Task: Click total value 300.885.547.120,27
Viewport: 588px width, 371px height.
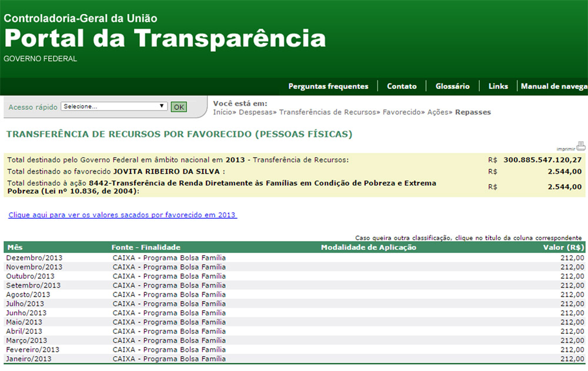Action: point(542,160)
